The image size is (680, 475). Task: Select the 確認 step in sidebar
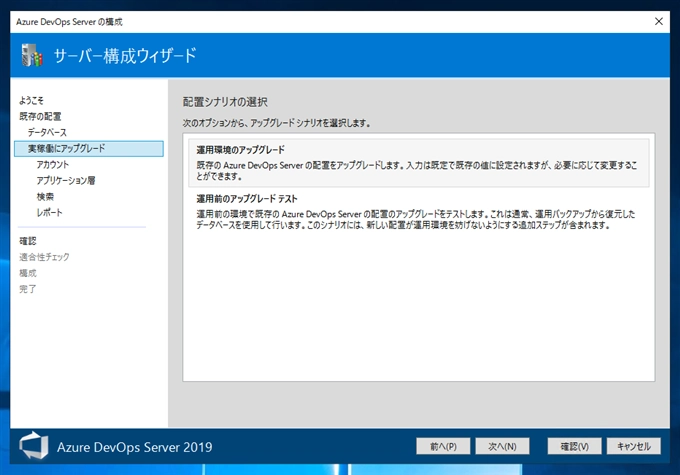(28, 241)
